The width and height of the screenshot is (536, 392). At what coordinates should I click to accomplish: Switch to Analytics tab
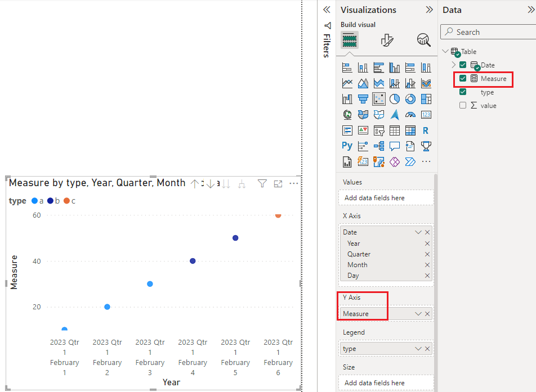423,40
